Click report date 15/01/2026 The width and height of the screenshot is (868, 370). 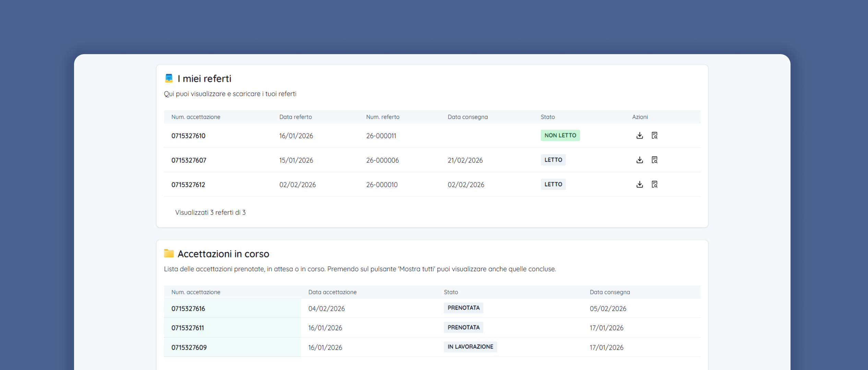(x=296, y=160)
